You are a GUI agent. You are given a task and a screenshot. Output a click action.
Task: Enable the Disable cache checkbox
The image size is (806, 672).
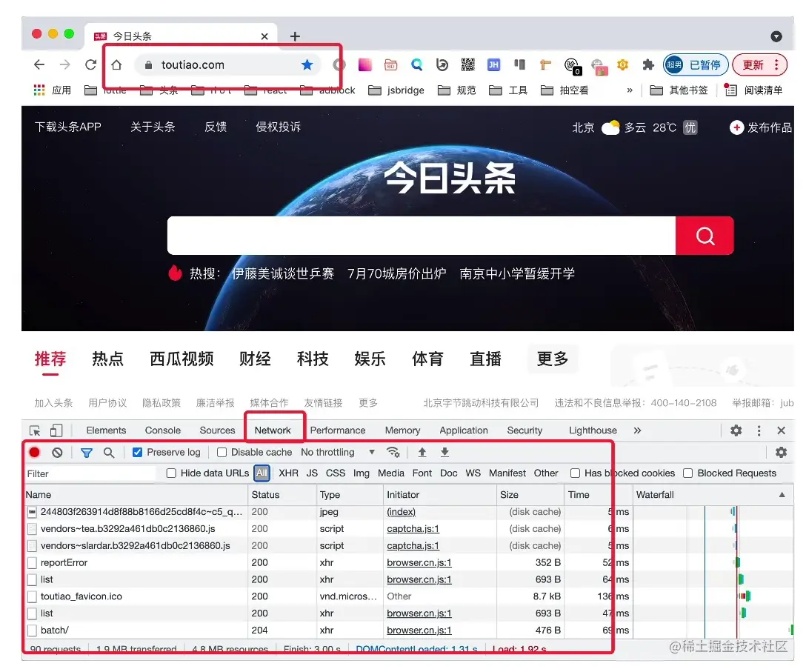click(x=222, y=453)
